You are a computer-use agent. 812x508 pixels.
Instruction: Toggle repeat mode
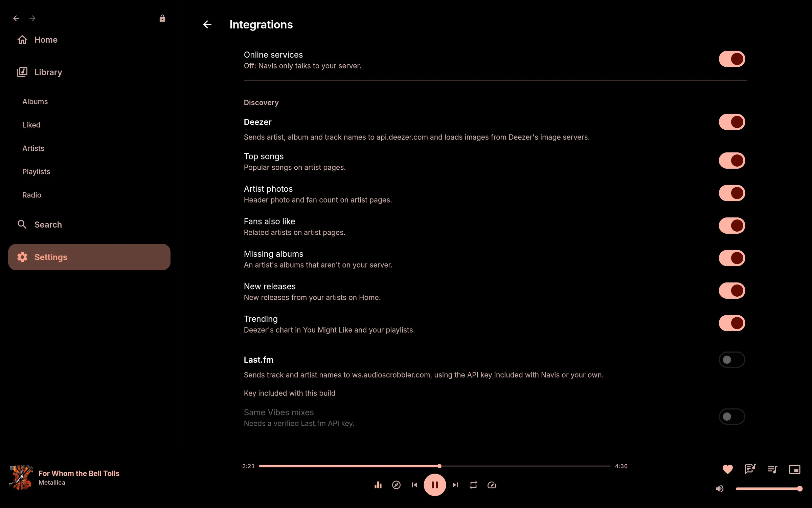pos(473,485)
